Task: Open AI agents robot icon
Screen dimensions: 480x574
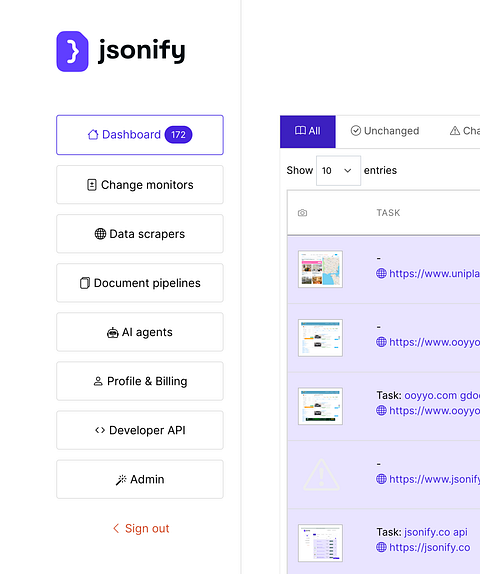Action: (112, 332)
